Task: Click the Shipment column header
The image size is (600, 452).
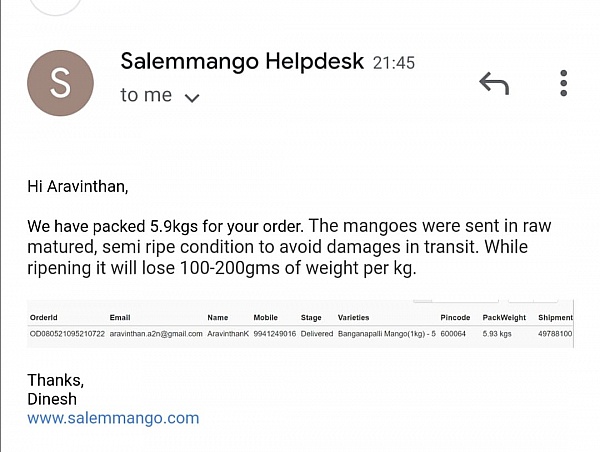Action: click(555, 317)
